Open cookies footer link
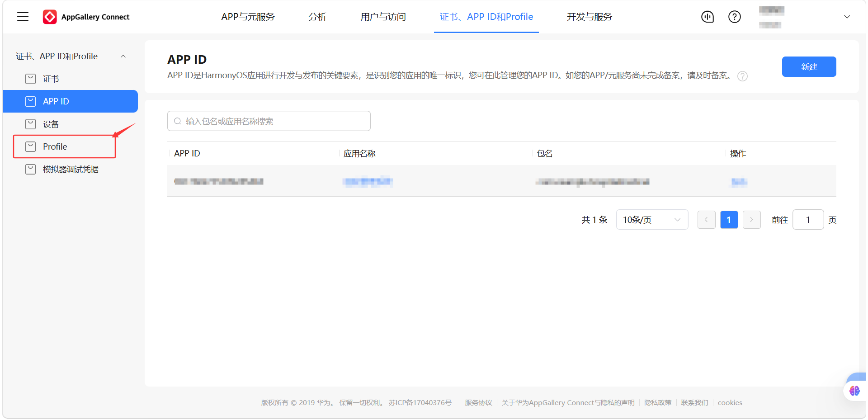868x420 pixels. [x=730, y=402]
